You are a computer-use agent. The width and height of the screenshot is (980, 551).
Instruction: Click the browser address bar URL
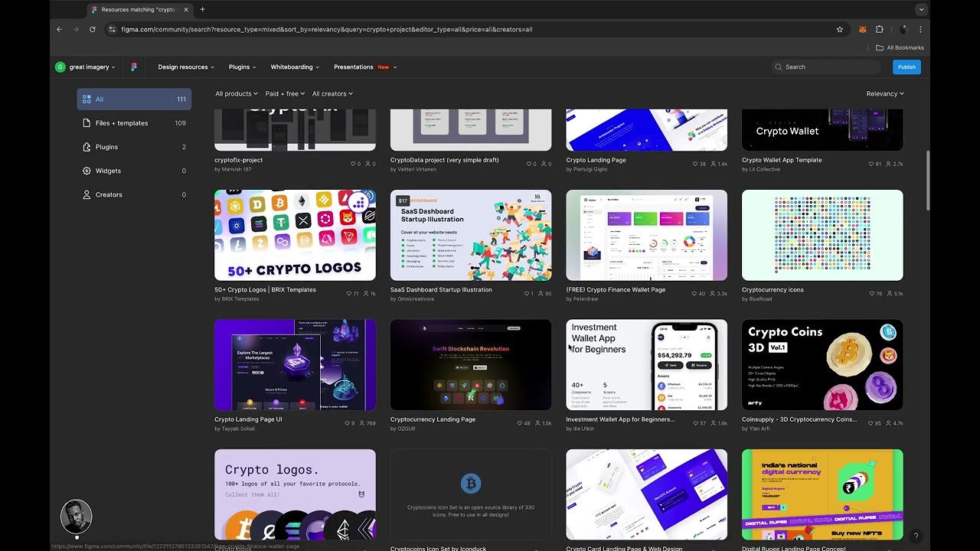(x=326, y=29)
